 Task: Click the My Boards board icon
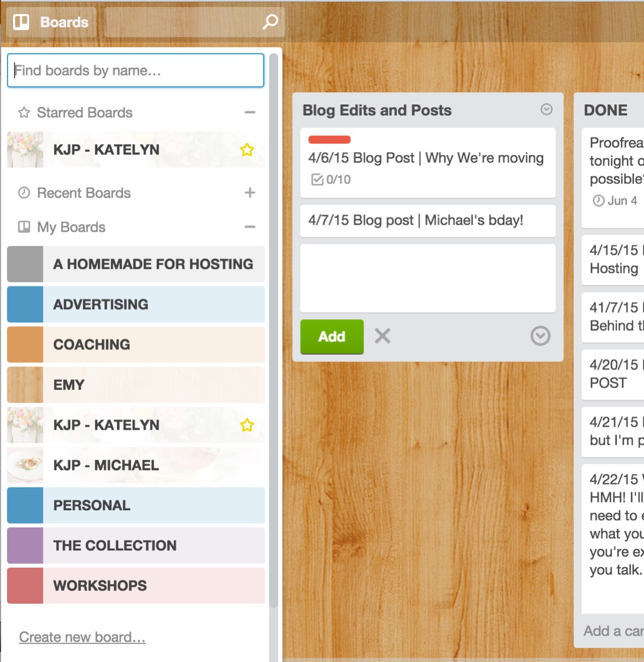click(x=24, y=227)
